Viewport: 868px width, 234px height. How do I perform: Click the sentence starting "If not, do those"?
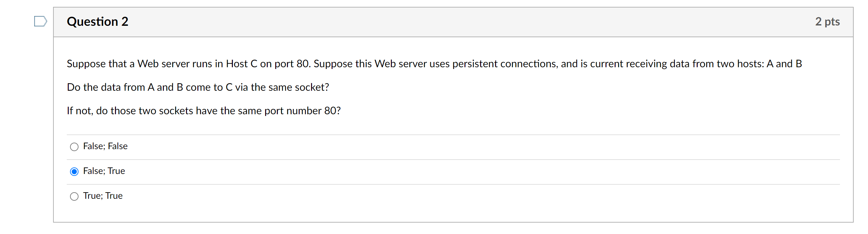pos(204,111)
